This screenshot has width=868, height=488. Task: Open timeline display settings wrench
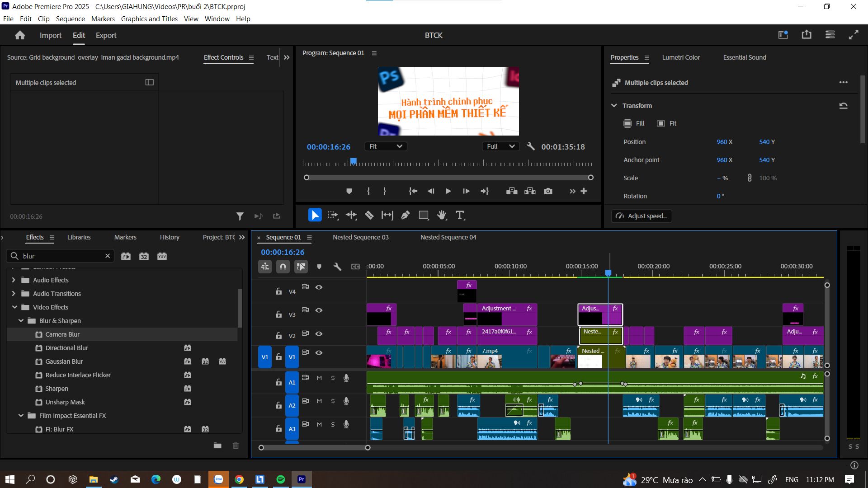[x=337, y=267]
